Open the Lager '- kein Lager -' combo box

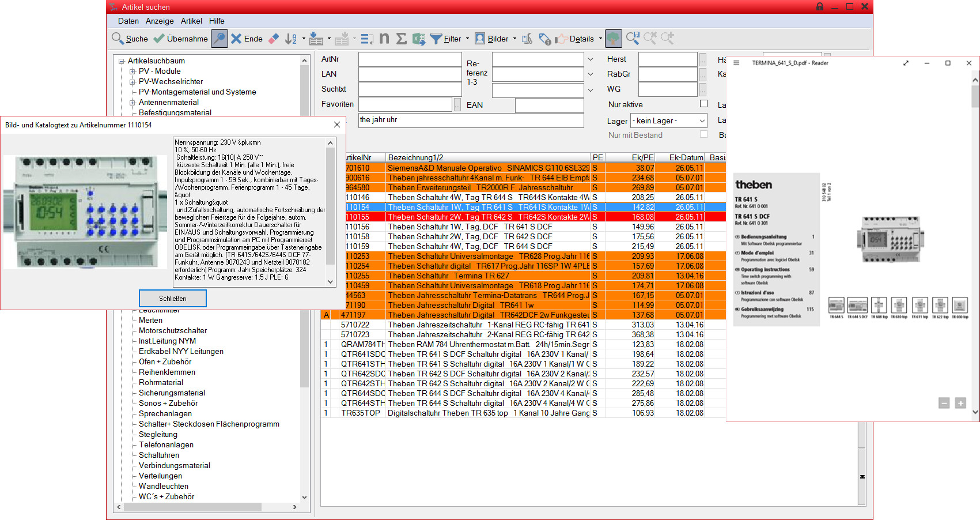pos(669,120)
